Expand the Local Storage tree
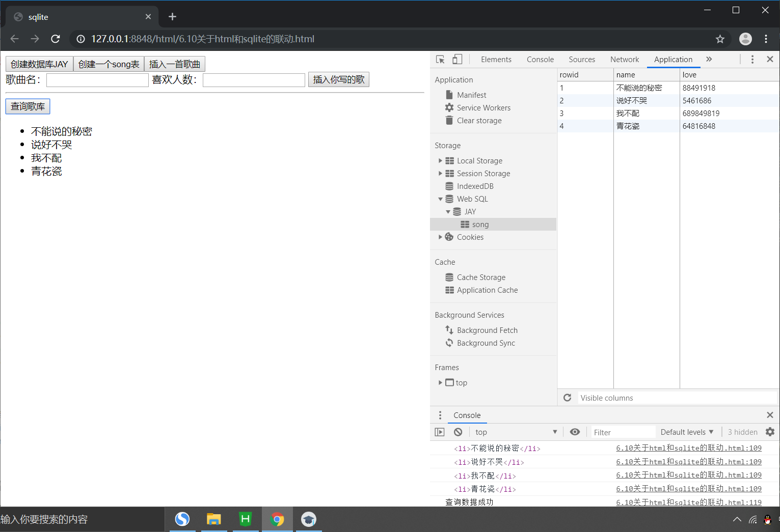This screenshot has width=780, height=532. (440, 160)
